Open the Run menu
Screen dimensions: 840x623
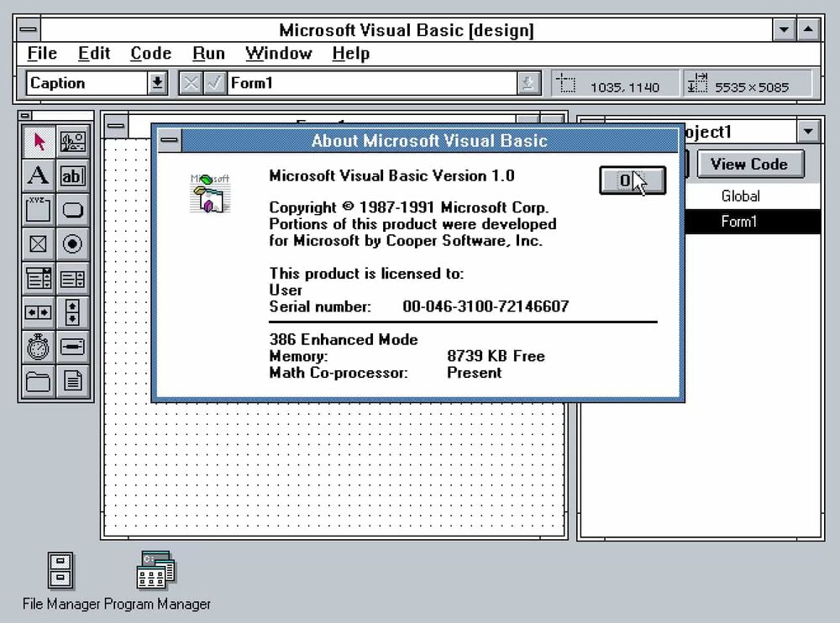point(208,54)
